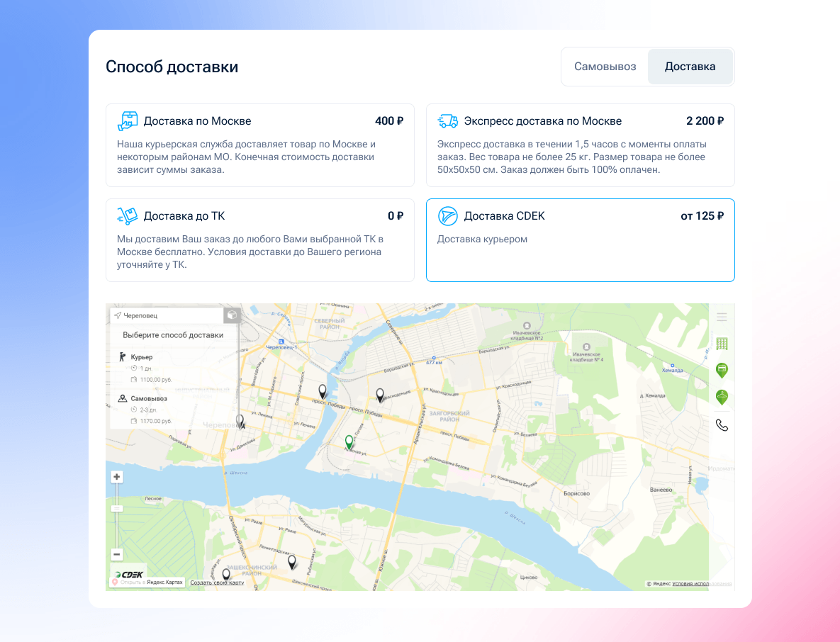Click the CDEK paper plane icon
The height and width of the screenshot is (642, 840).
pos(448,216)
